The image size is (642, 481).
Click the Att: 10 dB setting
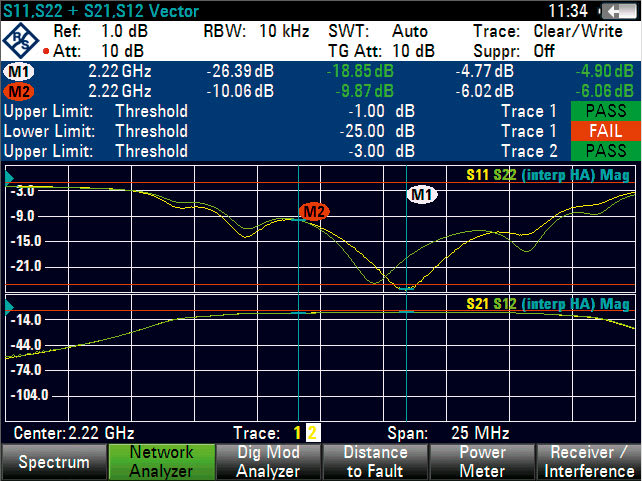click(x=98, y=51)
